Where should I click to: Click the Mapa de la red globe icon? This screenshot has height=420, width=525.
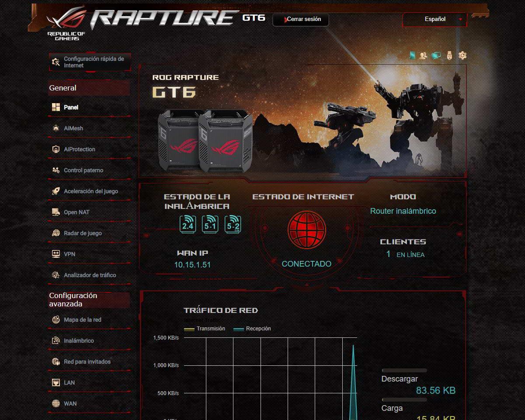(x=56, y=319)
